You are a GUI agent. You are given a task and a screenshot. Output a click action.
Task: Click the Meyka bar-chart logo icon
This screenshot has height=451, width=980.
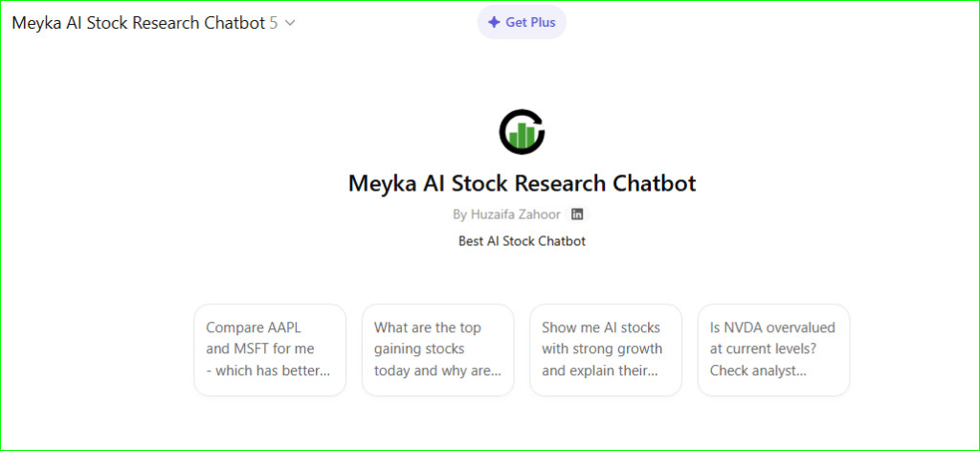coord(522,132)
